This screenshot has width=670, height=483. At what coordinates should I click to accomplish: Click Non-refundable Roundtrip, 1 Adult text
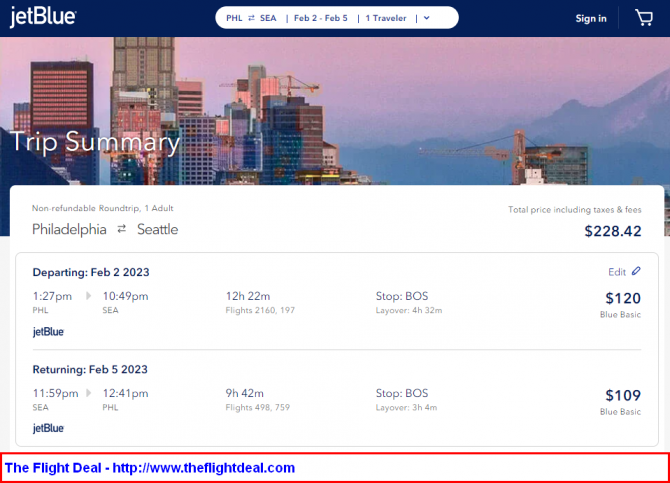[x=103, y=208]
